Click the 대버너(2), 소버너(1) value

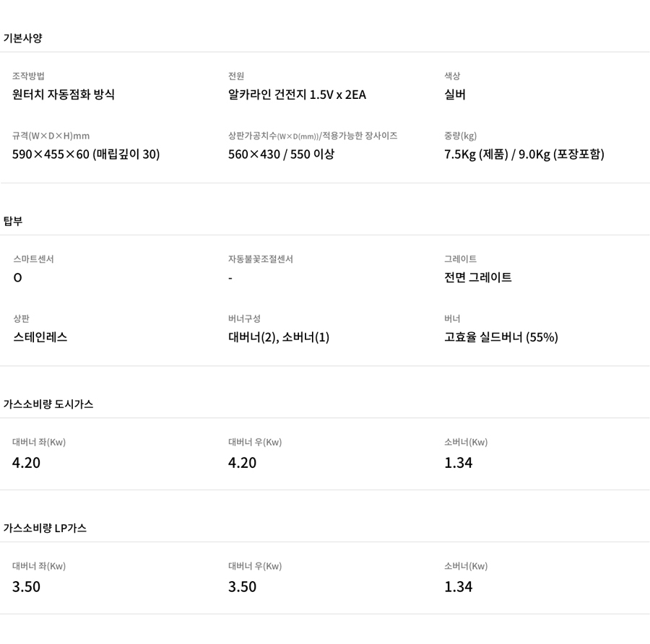279,337
